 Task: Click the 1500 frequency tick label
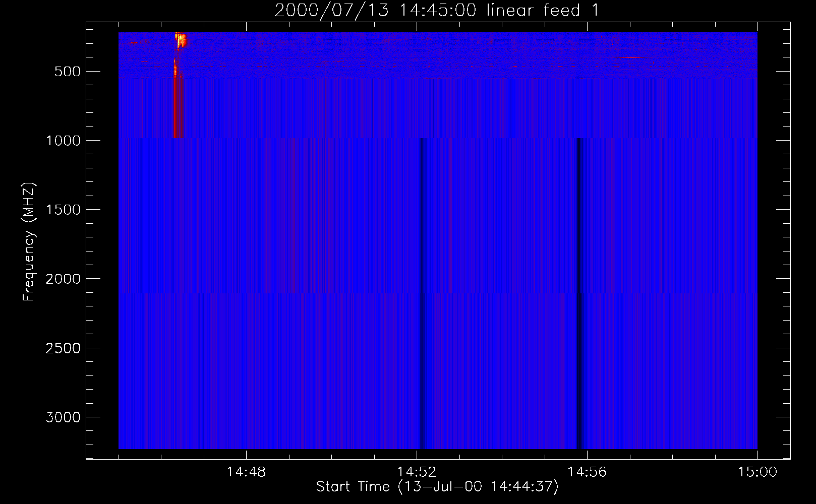63,210
